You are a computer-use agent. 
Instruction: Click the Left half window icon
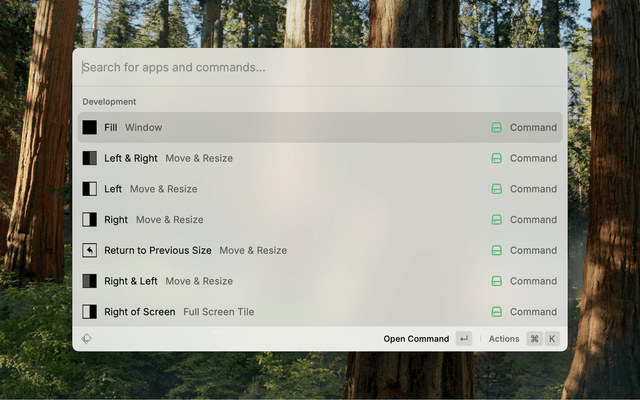[90, 189]
